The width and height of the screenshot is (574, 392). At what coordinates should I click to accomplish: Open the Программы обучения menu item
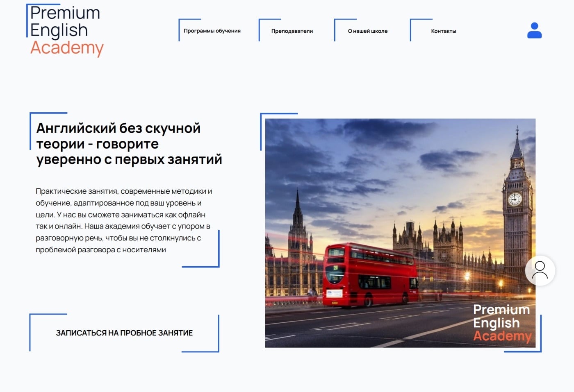click(212, 31)
